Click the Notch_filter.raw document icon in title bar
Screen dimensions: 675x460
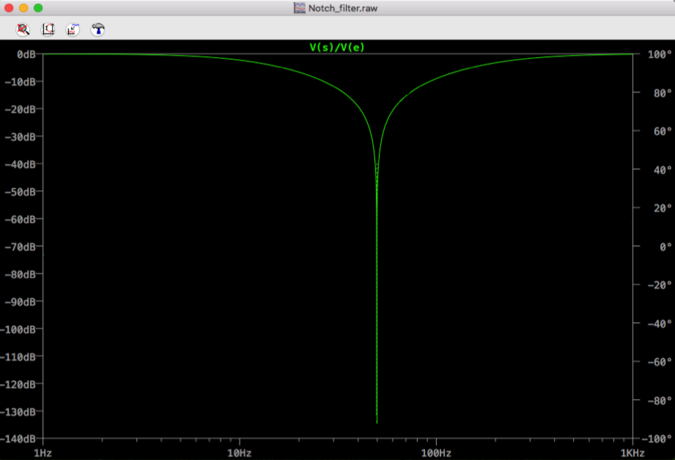point(299,8)
